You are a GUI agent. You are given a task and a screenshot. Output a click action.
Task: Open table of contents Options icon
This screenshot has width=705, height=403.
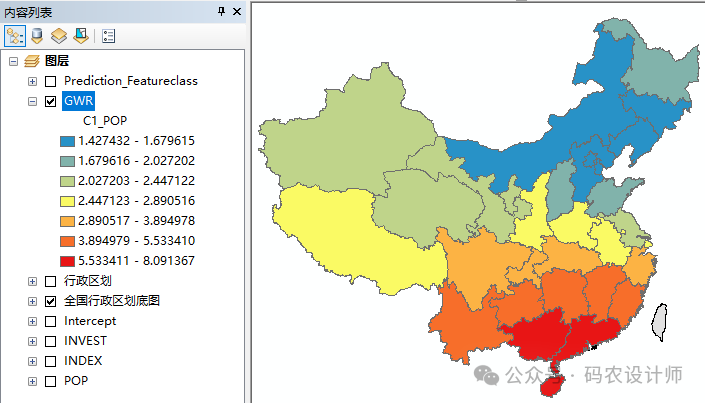(x=108, y=36)
